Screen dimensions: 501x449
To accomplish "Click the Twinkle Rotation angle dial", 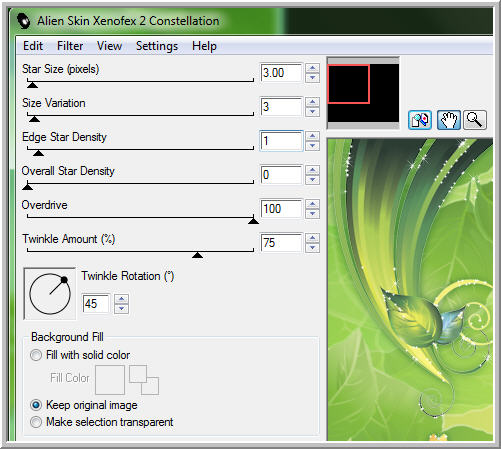I will 50,294.
